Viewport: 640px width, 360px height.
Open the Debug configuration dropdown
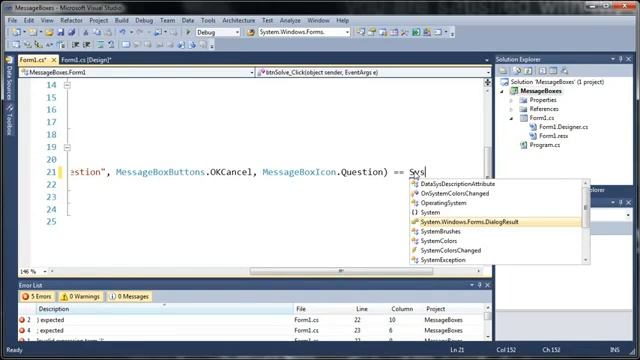pos(237,32)
